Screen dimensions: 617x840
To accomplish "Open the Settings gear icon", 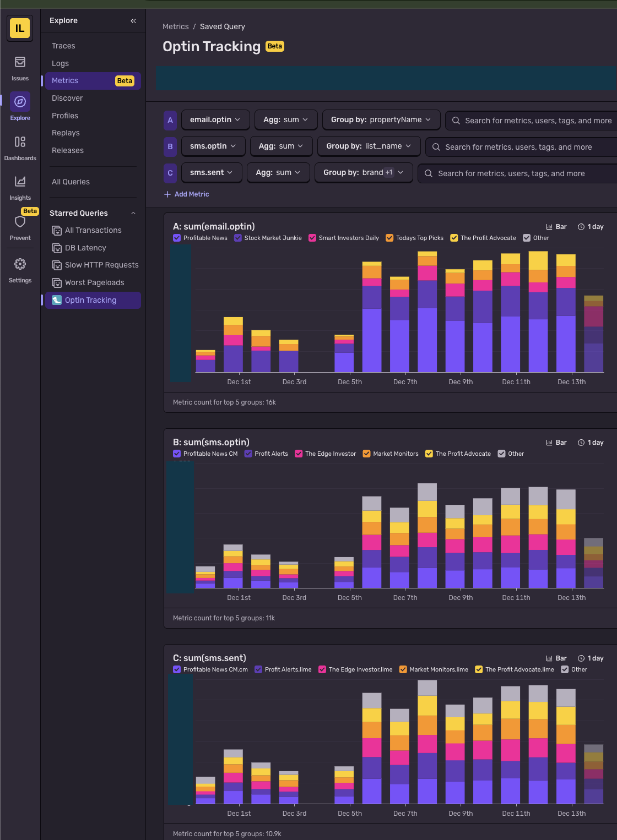I will click(x=20, y=264).
